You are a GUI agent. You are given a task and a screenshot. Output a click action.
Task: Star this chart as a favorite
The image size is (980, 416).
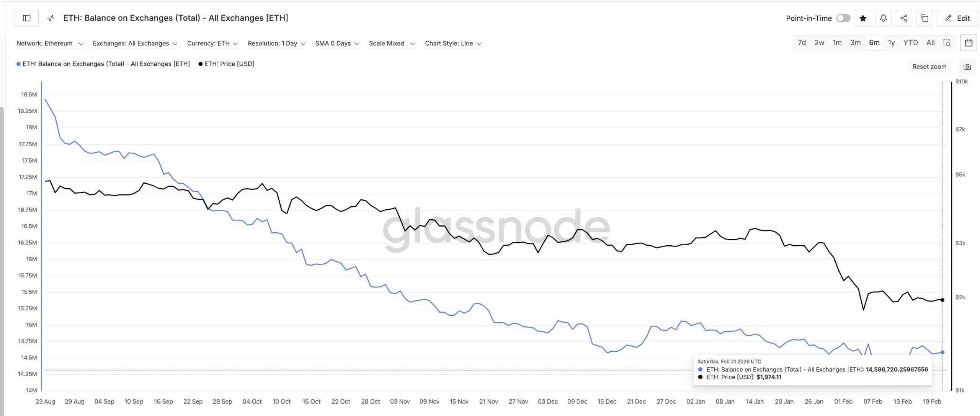[863, 18]
